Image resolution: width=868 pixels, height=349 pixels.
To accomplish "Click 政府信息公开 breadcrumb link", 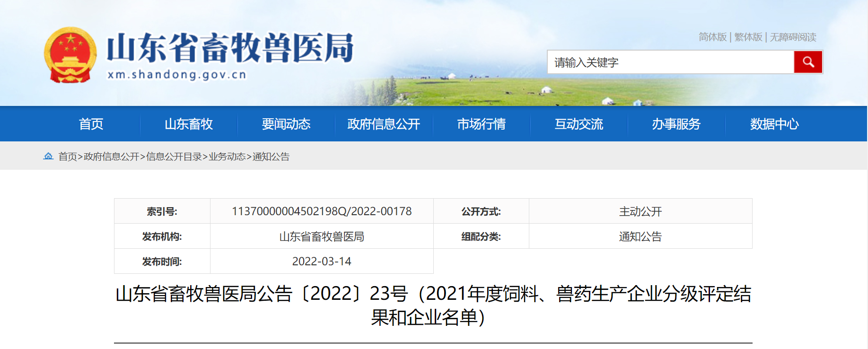I will click(x=111, y=157).
